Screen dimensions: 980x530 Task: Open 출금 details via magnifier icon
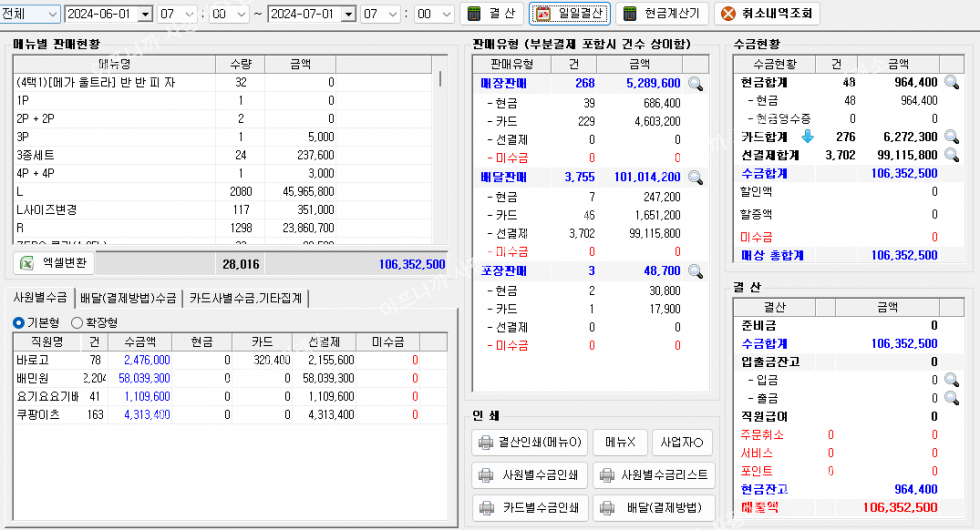click(x=951, y=398)
